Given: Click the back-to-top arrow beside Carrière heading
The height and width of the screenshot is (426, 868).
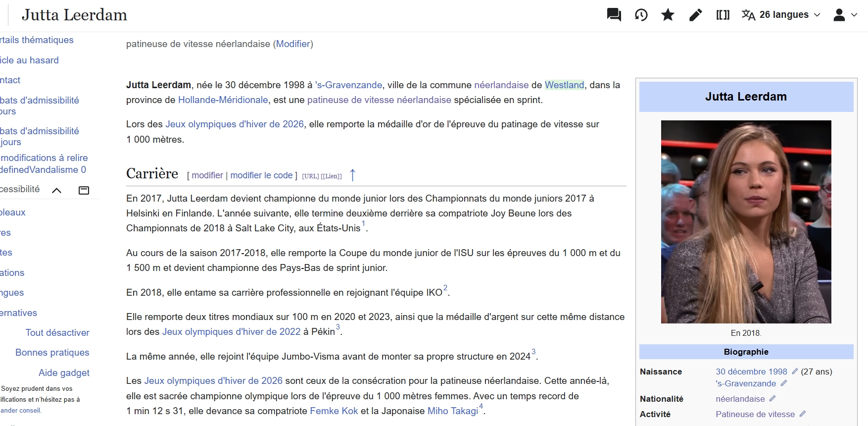Looking at the screenshot, I should (352, 175).
